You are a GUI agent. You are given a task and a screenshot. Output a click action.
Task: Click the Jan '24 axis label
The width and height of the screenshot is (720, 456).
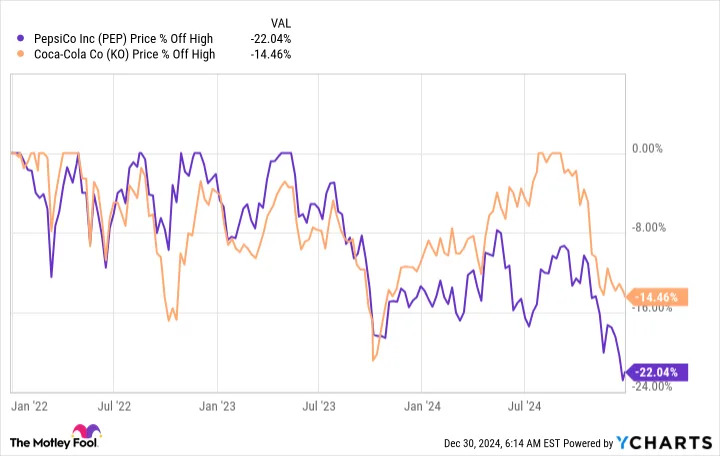click(x=422, y=406)
